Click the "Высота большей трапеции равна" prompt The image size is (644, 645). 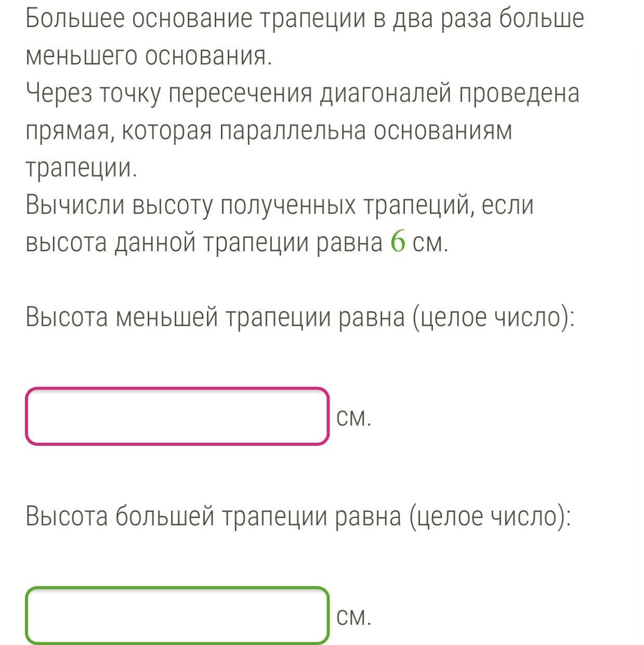pyautogui.click(x=213, y=517)
